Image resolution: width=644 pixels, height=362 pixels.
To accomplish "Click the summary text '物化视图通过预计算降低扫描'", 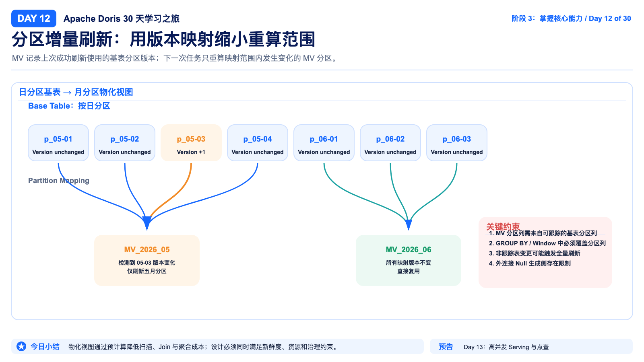I will point(203,347).
